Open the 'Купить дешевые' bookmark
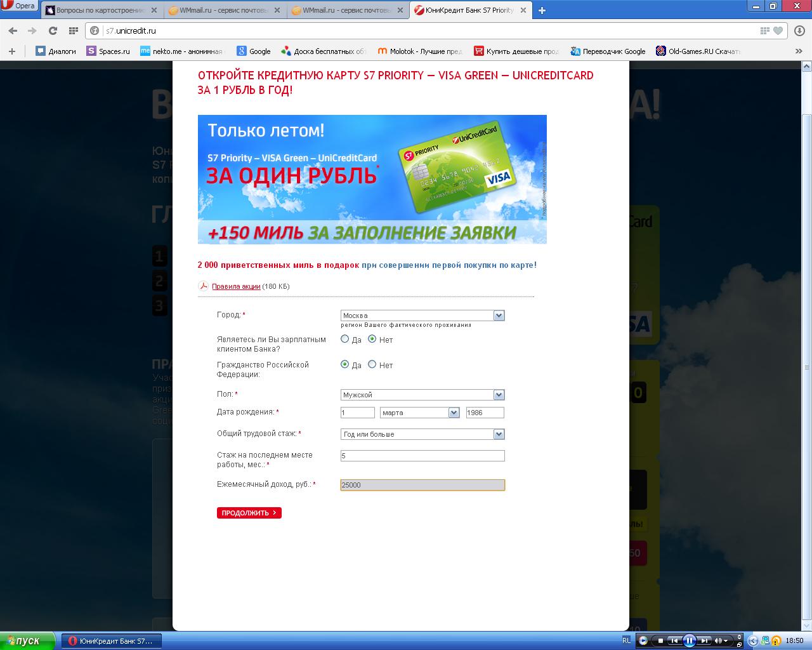Viewport: 812px width, 650px height. pos(516,51)
